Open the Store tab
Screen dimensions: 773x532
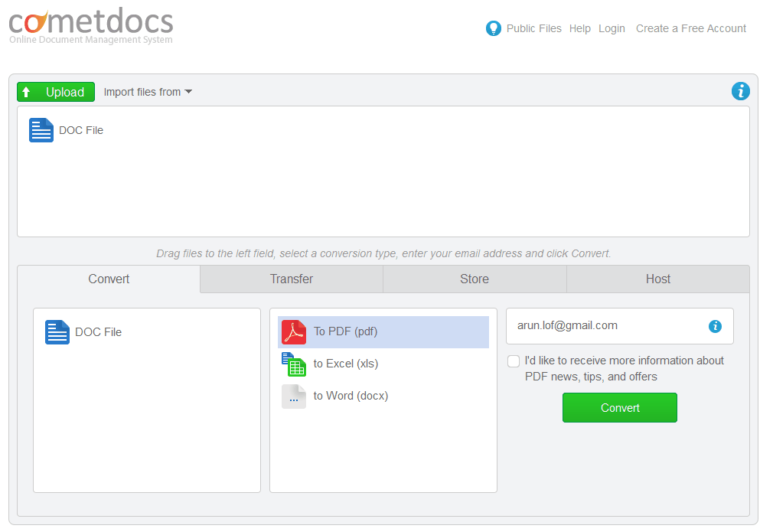[x=475, y=279]
